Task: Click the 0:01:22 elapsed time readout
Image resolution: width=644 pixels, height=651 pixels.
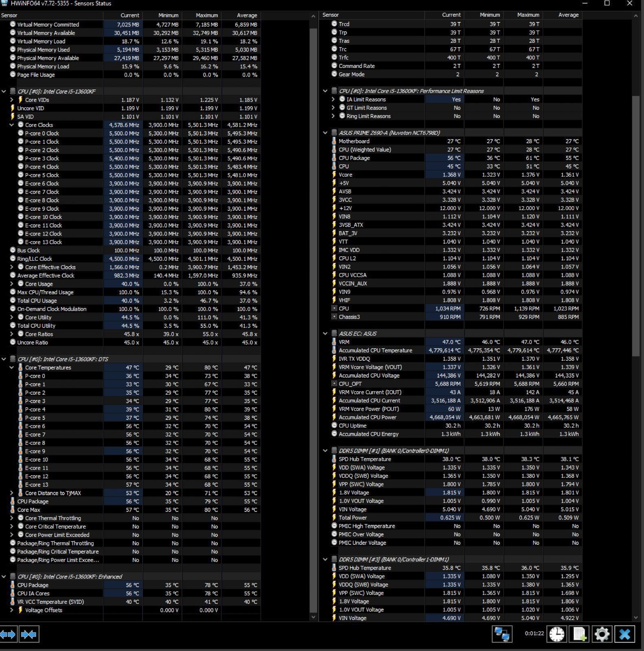Action: (534, 633)
